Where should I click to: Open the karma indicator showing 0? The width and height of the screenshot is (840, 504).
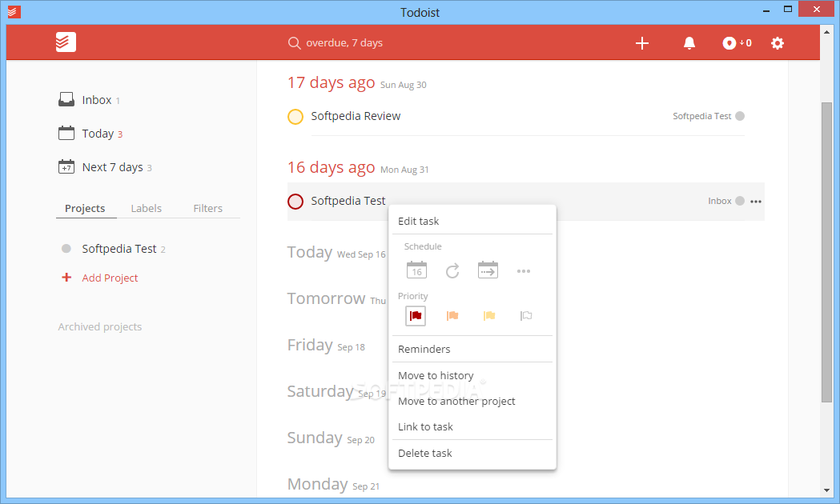tap(737, 43)
